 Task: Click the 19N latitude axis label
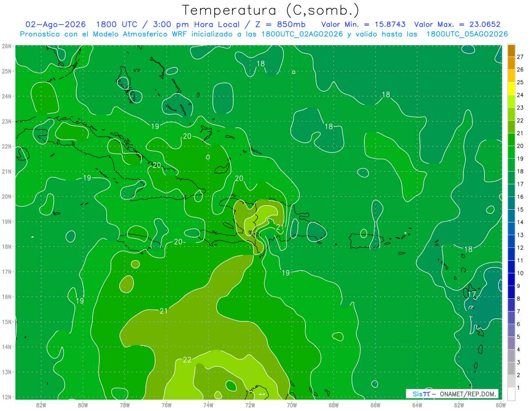point(7,222)
